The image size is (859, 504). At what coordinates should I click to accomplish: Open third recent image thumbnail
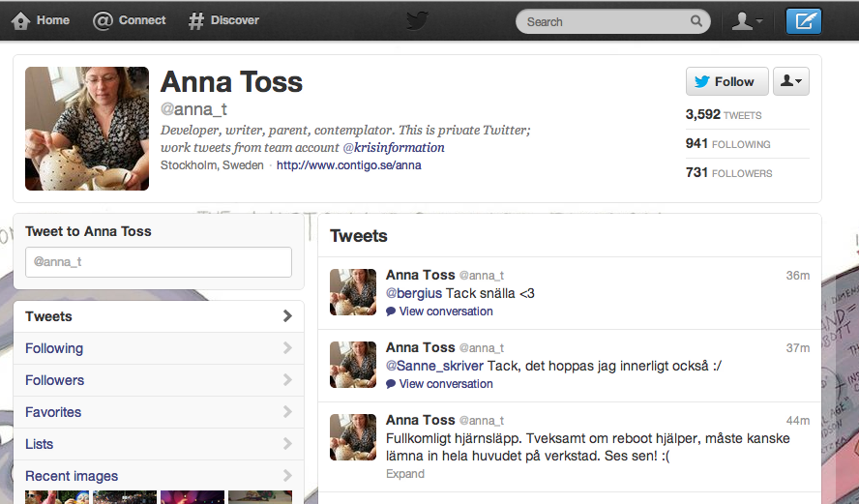(193, 497)
